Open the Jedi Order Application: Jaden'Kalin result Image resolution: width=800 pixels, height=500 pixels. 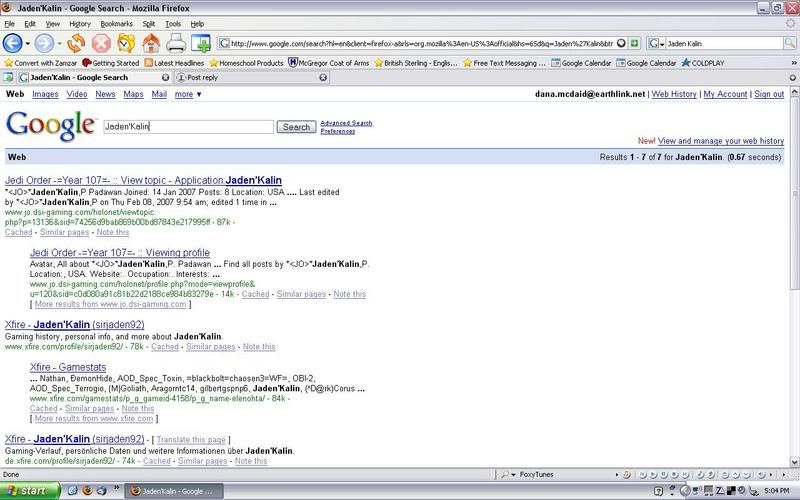pyautogui.click(x=143, y=180)
